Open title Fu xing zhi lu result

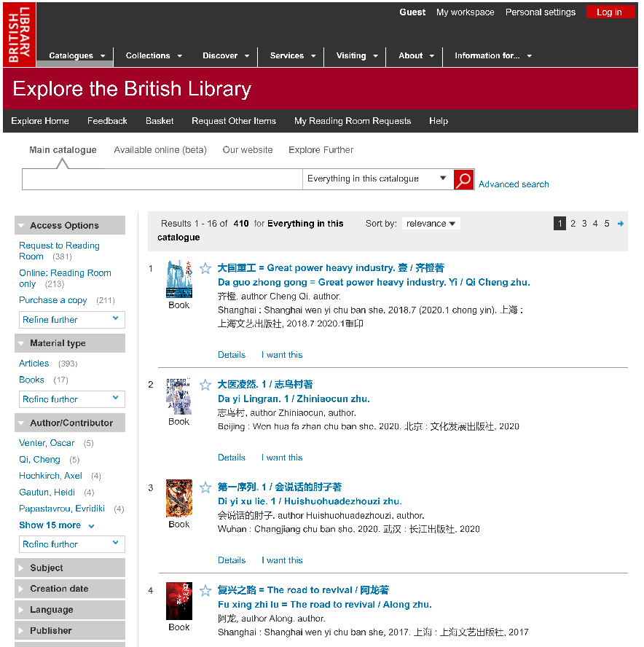(325, 597)
